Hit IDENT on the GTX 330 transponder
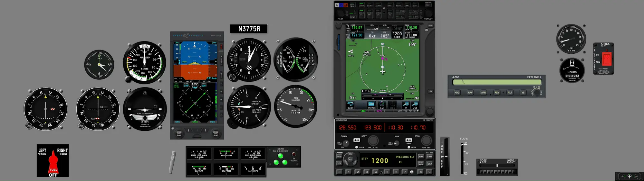The width and height of the screenshot is (644, 181). click(339, 157)
